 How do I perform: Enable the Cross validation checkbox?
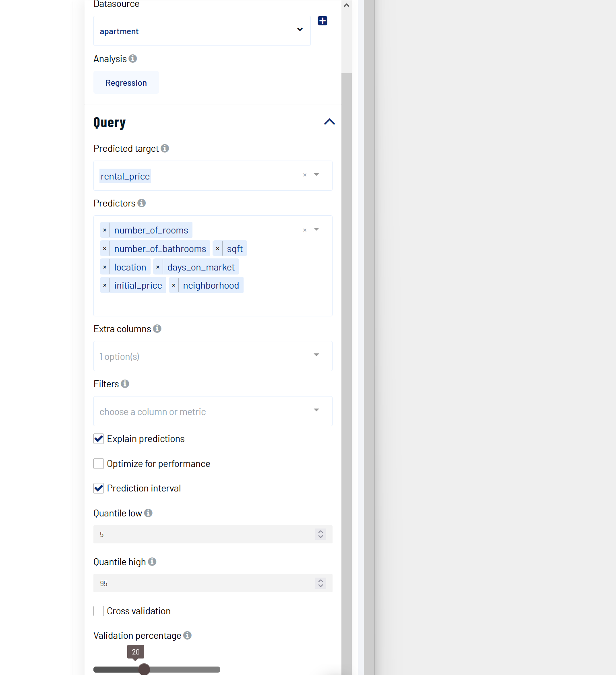[x=99, y=611]
